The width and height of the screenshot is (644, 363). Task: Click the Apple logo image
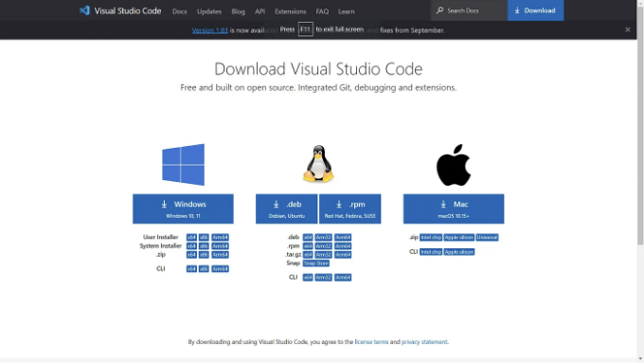[454, 165]
